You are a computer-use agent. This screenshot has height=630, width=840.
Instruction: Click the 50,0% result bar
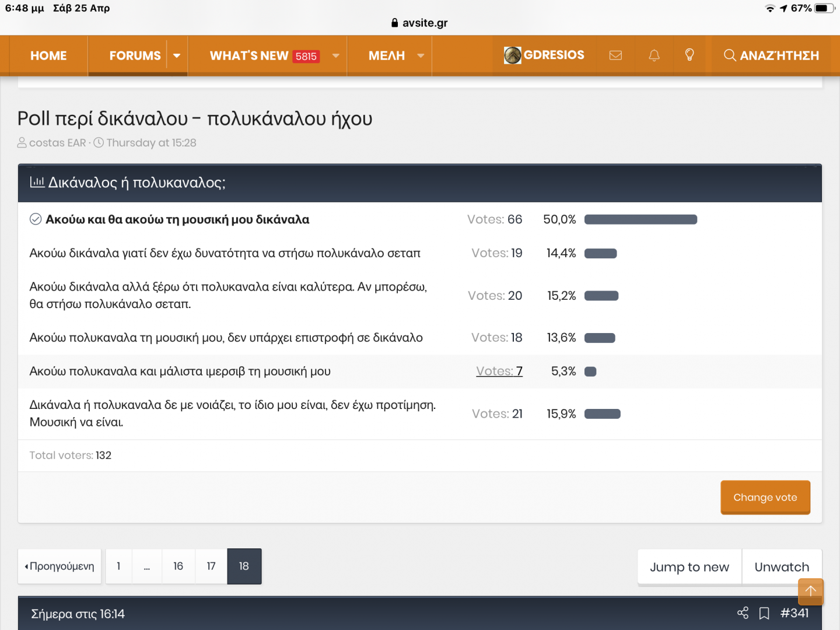[640, 219]
